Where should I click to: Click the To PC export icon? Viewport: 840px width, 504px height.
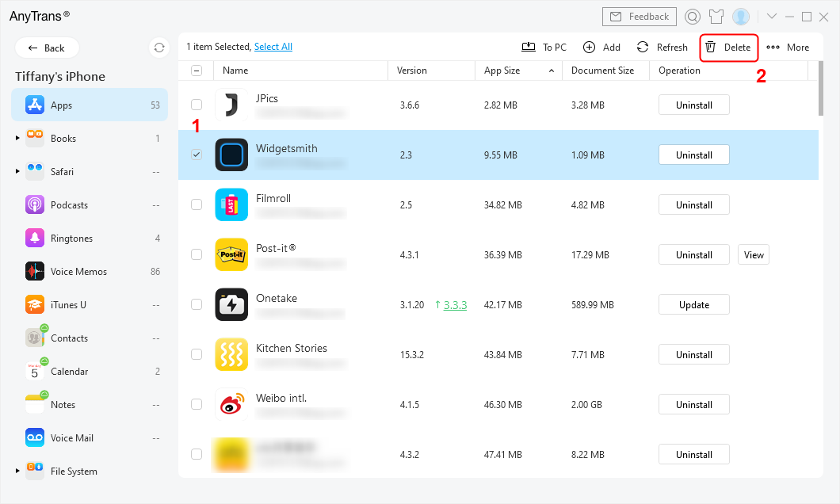point(529,48)
